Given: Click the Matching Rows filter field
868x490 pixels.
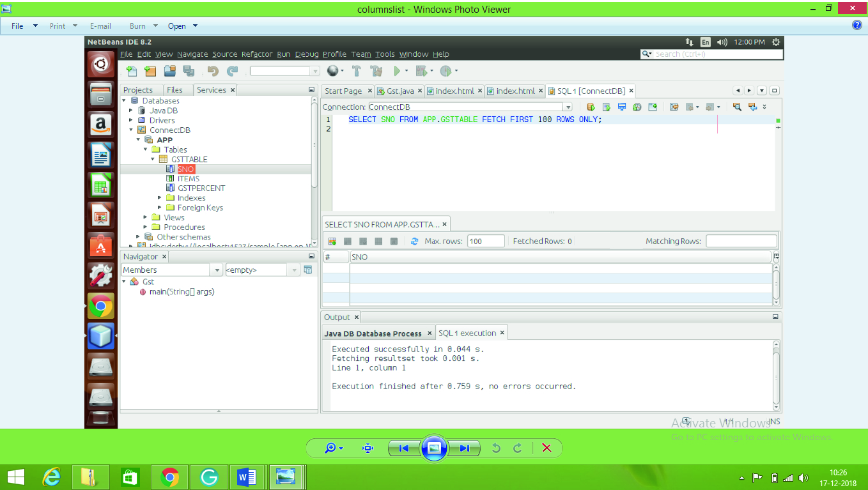Looking at the screenshot, I should click(741, 241).
